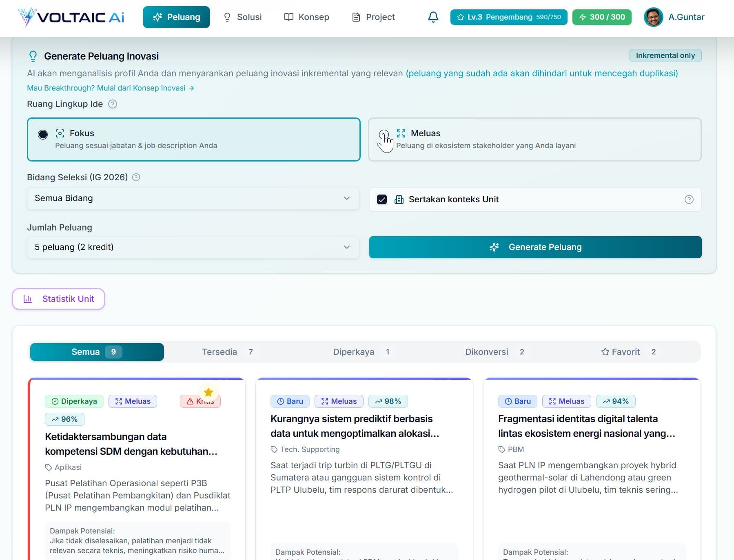Open the Fragmentasi identitas digital talenta card title
This screenshot has width=734, height=560.
[587, 426]
